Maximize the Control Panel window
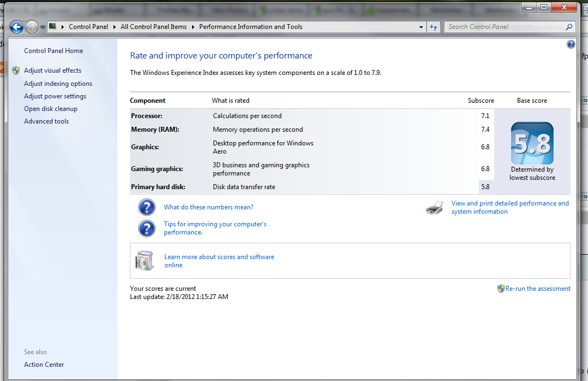The width and height of the screenshot is (588, 381). pyautogui.click(x=544, y=8)
